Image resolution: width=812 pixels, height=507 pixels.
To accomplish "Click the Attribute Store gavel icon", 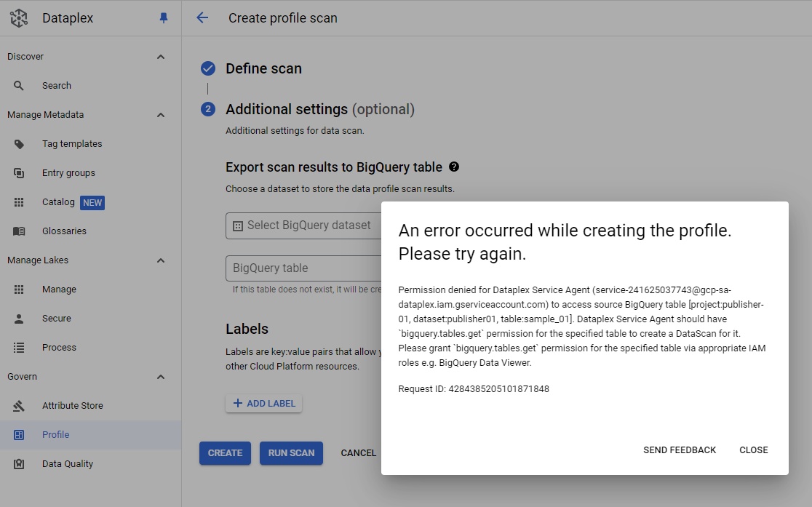I will (x=19, y=405).
